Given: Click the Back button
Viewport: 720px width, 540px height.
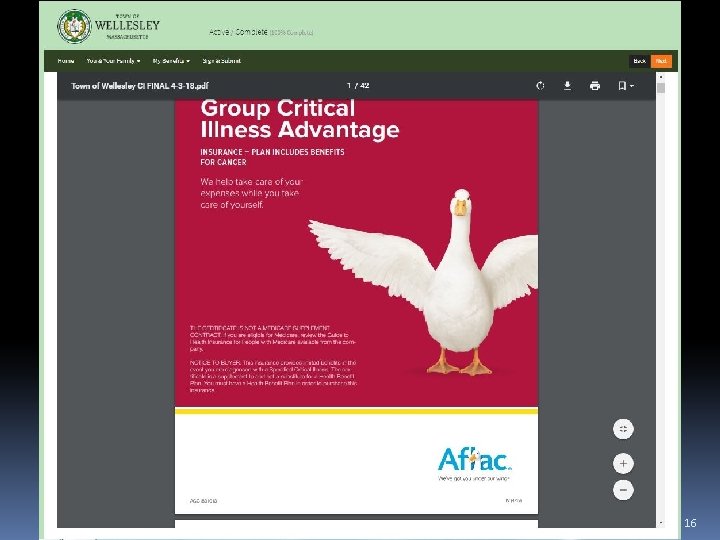Looking at the screenshot, I should click(640, 61).
